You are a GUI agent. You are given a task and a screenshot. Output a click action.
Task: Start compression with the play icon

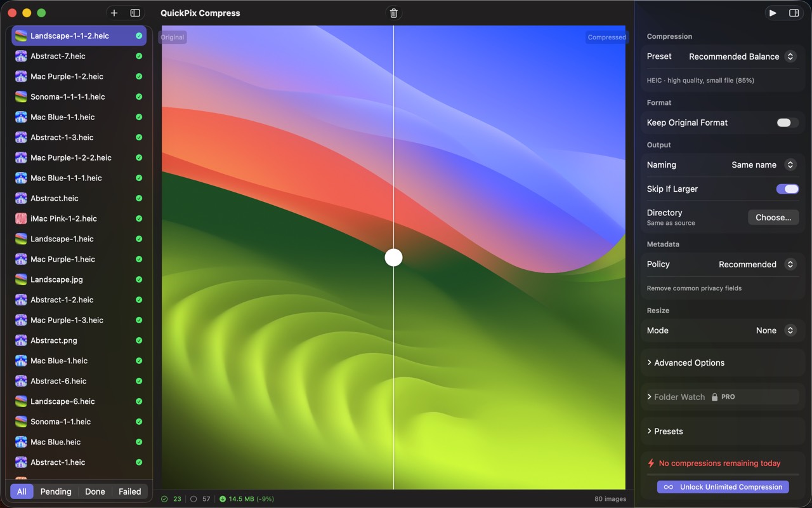tap(773, 13)
